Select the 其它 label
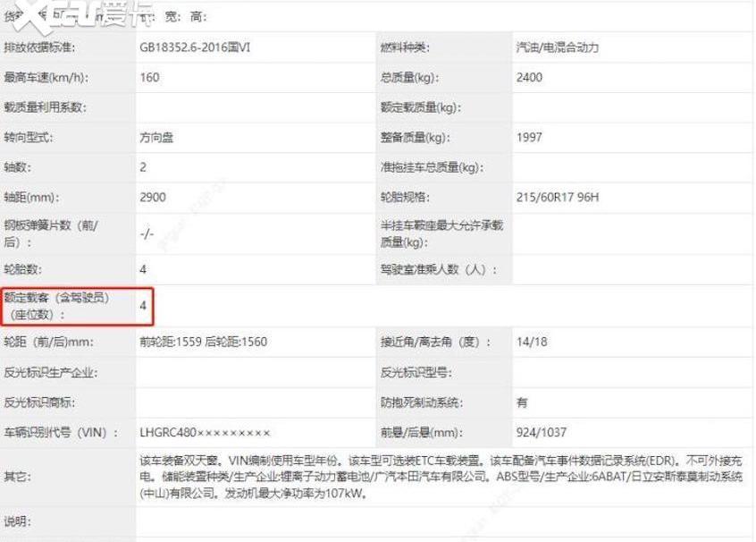Screen dimensions: 756x542 (18, 477)
